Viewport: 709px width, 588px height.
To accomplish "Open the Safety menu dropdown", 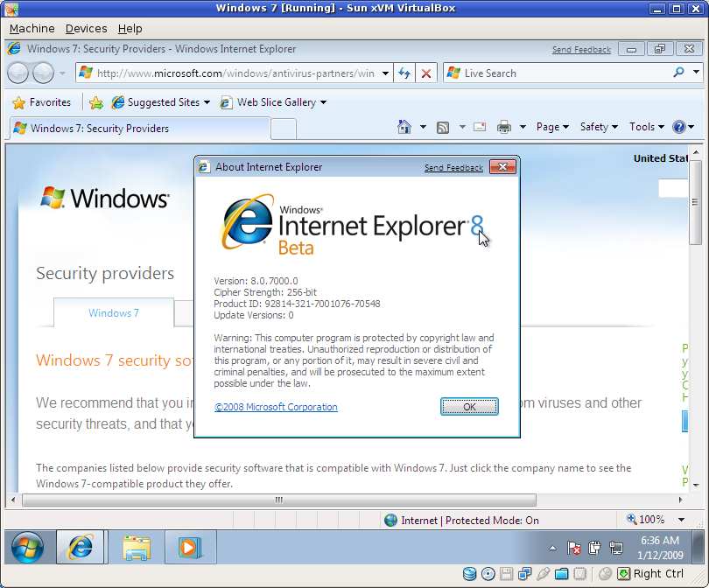I will tap(593, 126).
